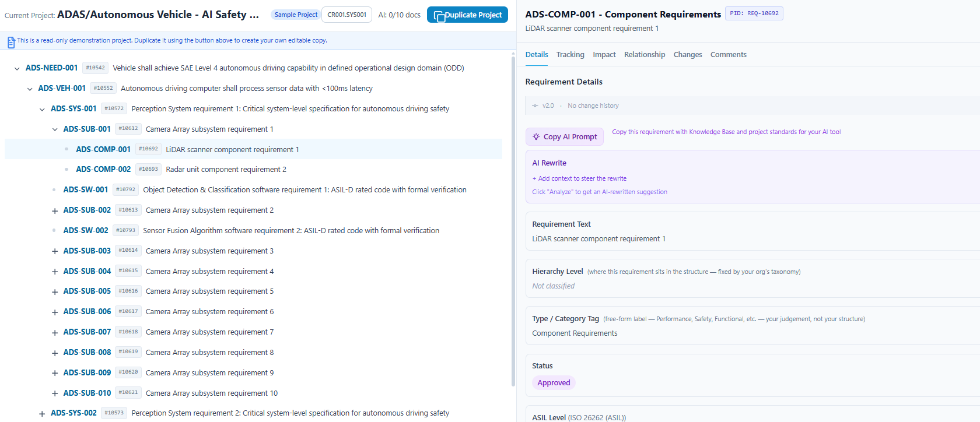
Task: Collapse the ADS-SYS-001 node chevron
Action: pos(42,110)
